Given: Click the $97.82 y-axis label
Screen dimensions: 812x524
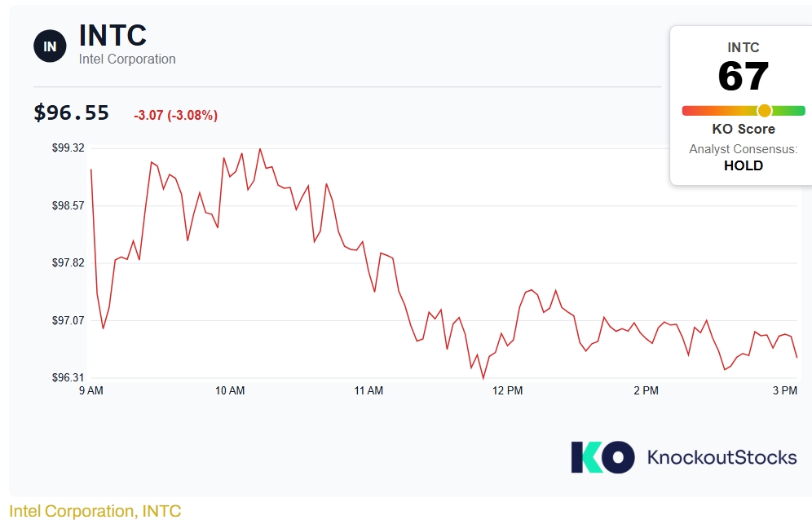Looking at the screenshot, I should click(68, 262).
